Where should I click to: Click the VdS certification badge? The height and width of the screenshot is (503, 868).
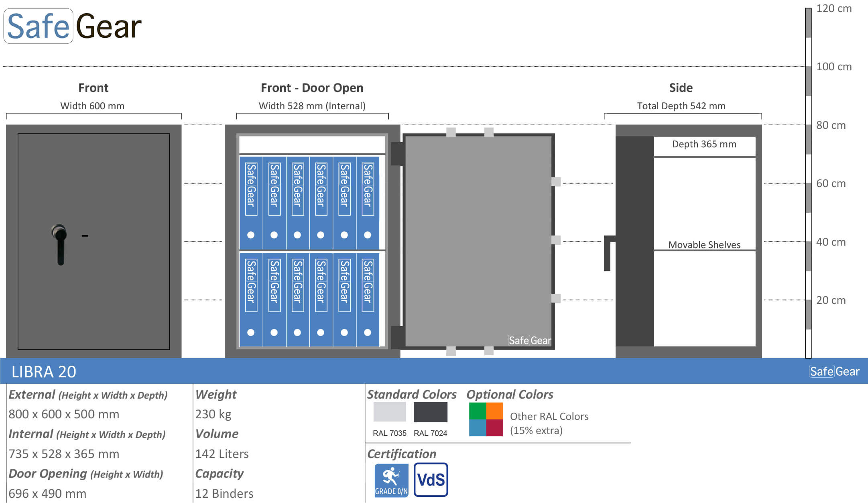[431, 480]
